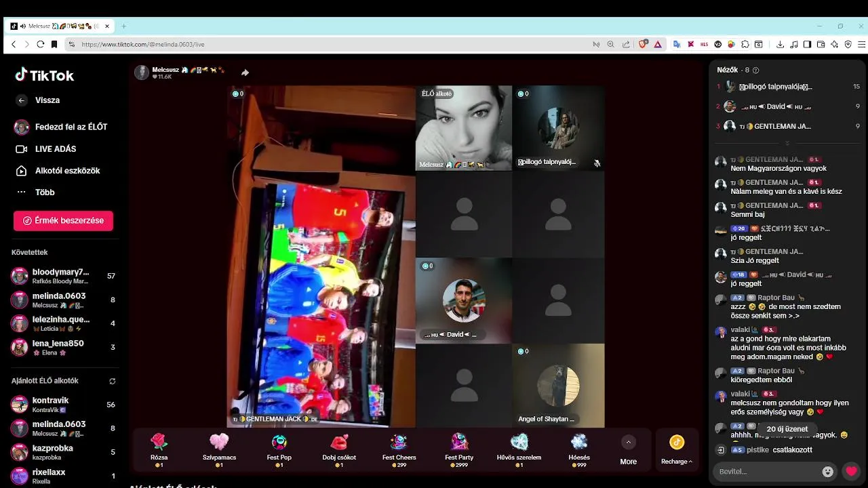Open the Több sidebar item
868x488 pixels.
[x=35, y=192]
